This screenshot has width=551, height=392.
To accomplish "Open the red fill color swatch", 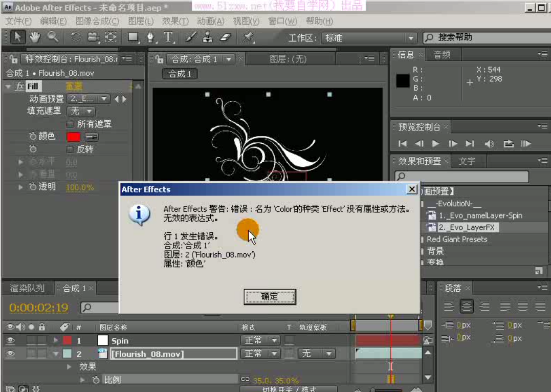I will (x=74, y=137).
